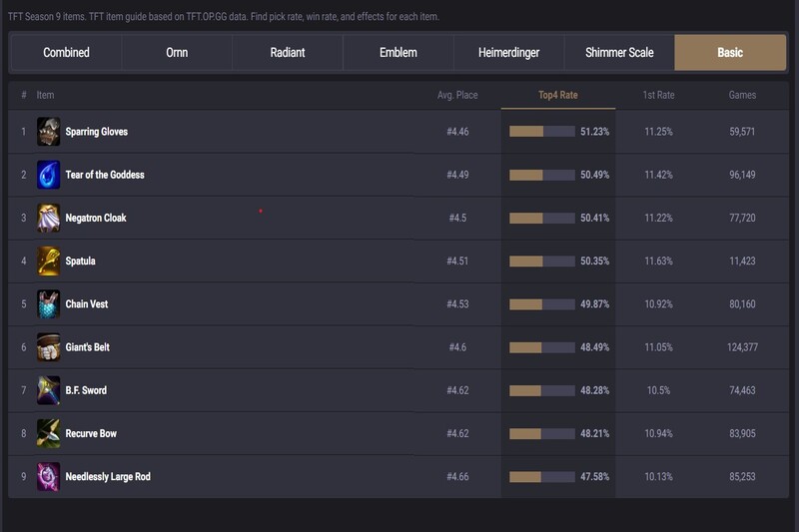
Task: Click the golden Spatula item icon
Action: (48, 261)
